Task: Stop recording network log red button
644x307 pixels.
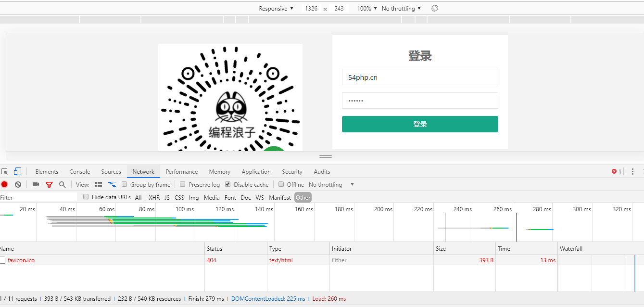Action: 4,184
